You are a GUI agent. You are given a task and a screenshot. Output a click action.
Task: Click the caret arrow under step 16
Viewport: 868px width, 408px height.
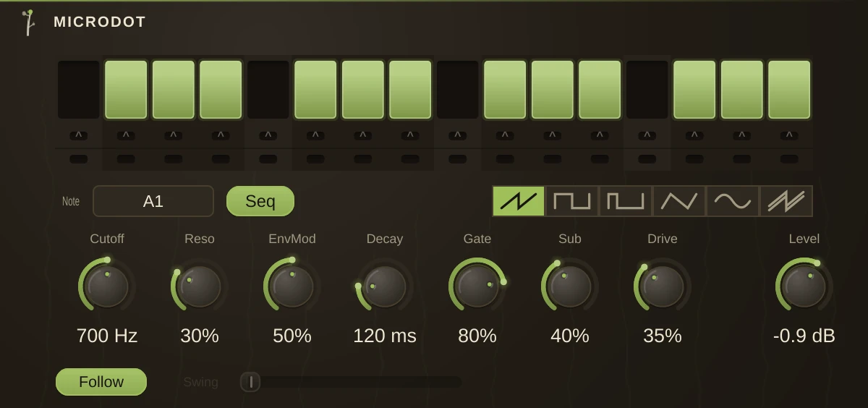[789, 135]
